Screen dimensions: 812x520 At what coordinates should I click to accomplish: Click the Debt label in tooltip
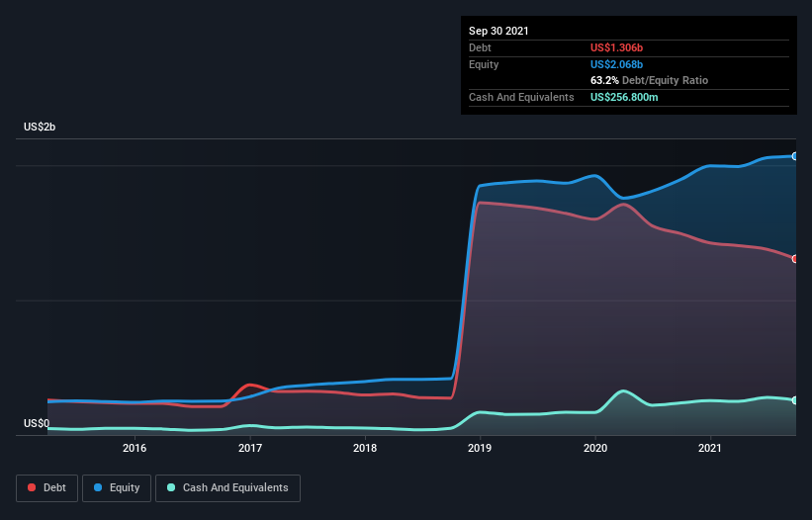480,47
